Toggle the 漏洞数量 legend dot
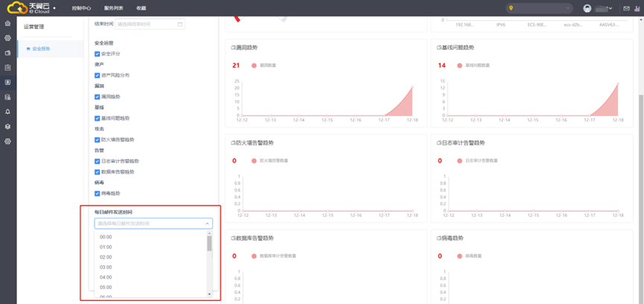The image size is (644, 304). [254, 66]
